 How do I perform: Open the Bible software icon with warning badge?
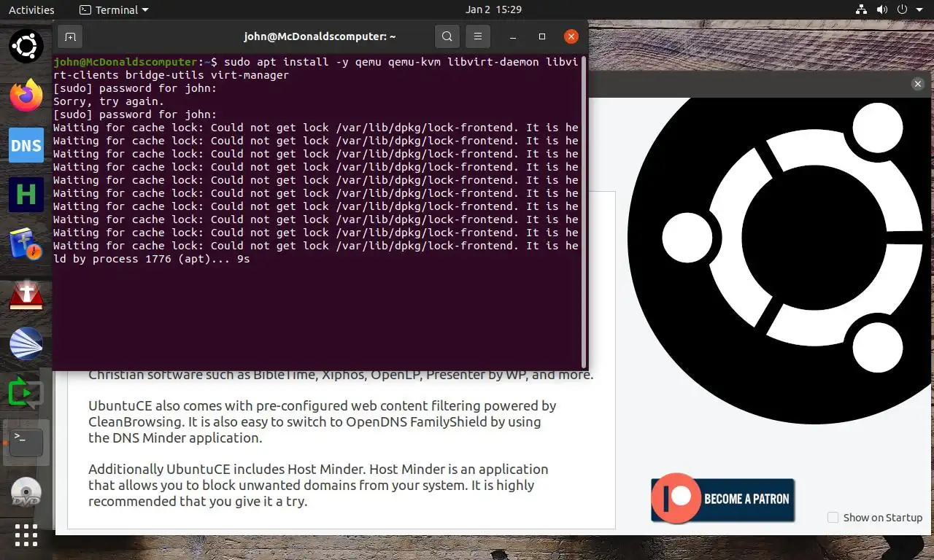[x=26, y=244]
